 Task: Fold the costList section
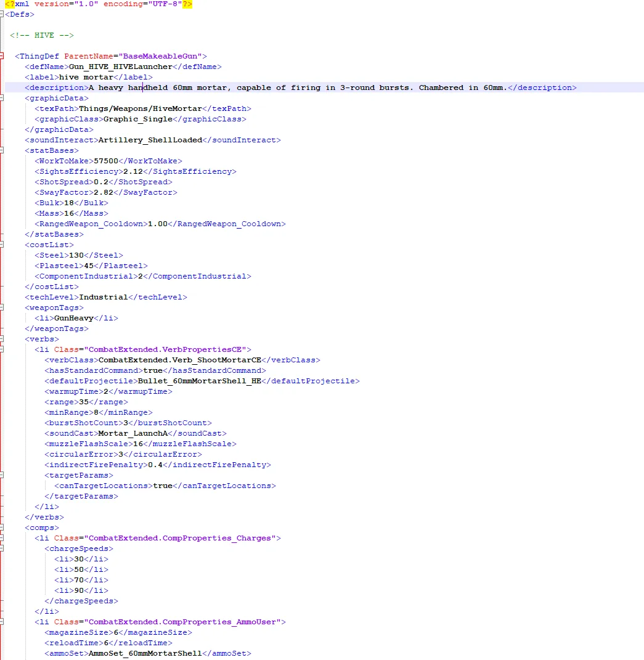tap(2, 245)
